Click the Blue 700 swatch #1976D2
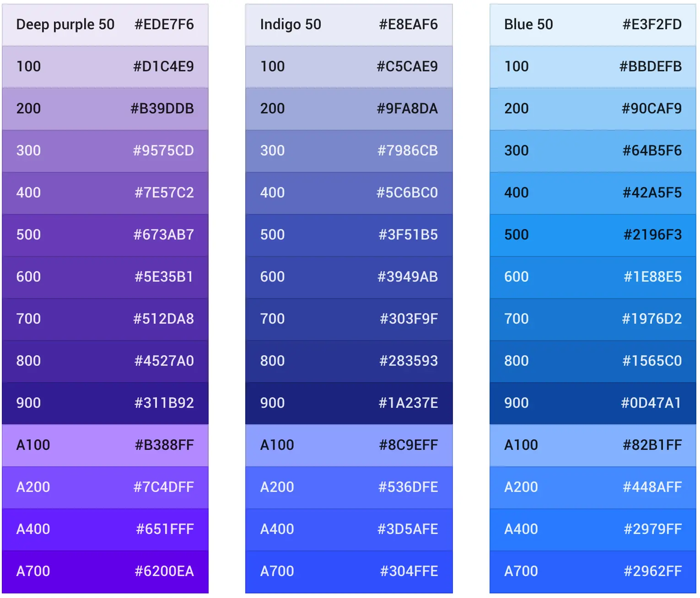The width and height of the screenshot is (700, 598). click(x=593, y=319)
